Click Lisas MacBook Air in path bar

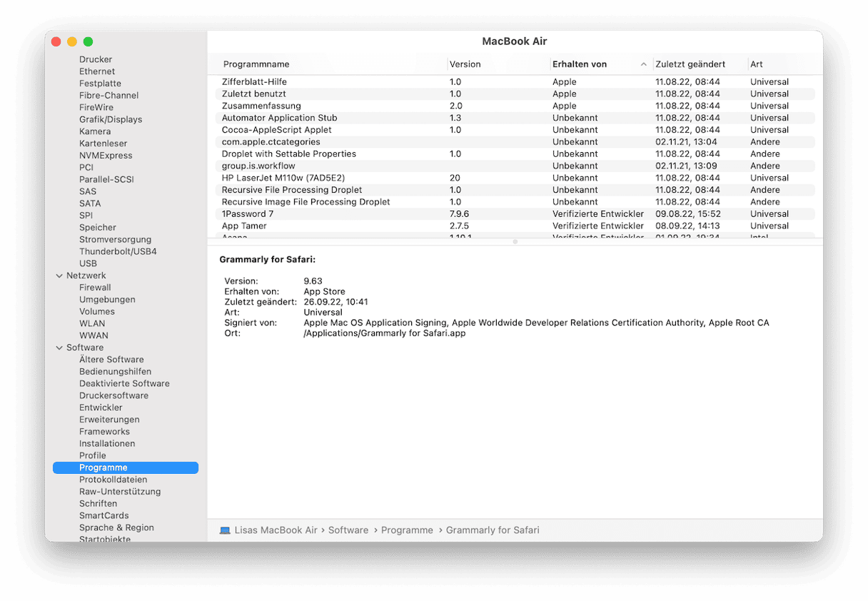[276, 530]
